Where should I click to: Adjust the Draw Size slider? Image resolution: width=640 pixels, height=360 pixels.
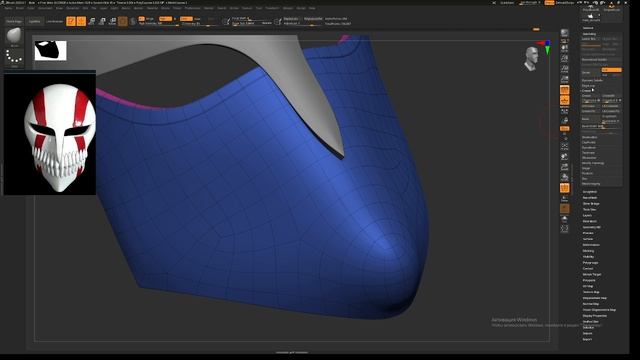pyautogui.click(x=252, y=24)
